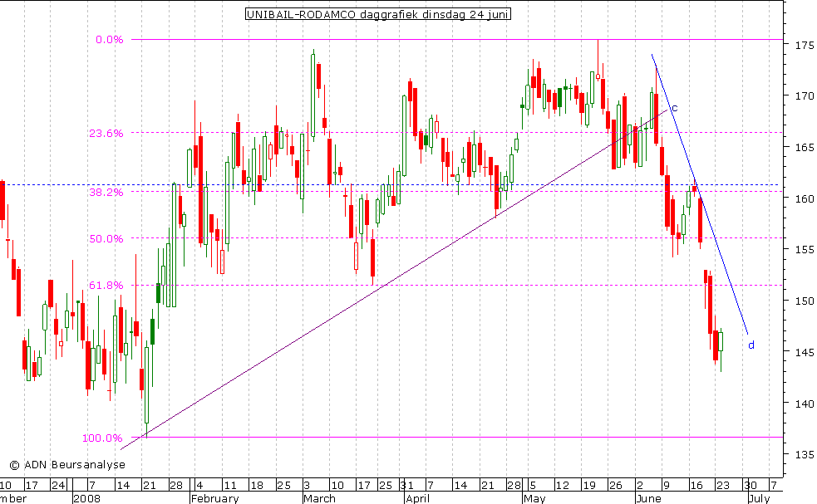Viewport: 817px width, 504px height.
Task: Click price axis value 160
Action: point(805,198)
